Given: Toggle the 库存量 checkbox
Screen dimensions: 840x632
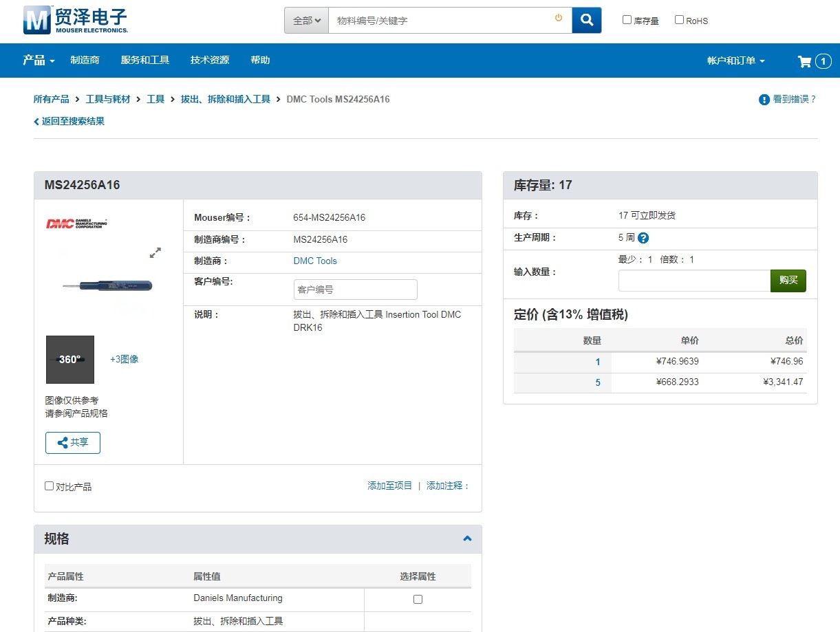Looking at the screenshot, I should 627,20.
